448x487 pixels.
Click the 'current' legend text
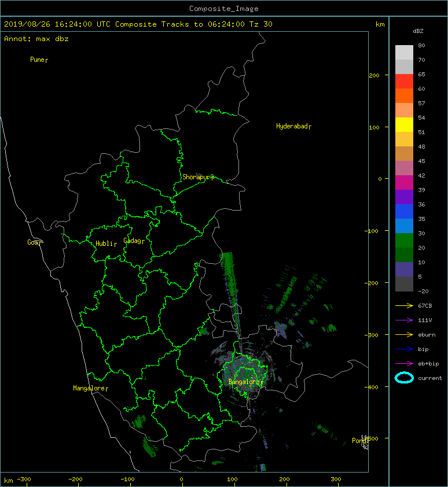[430, 378]
